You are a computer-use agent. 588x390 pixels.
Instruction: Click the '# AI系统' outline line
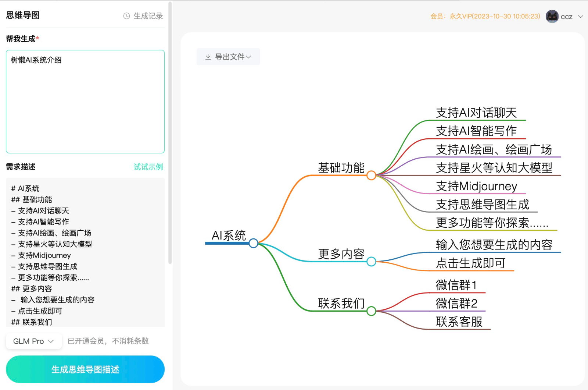[x=25, y=188]
